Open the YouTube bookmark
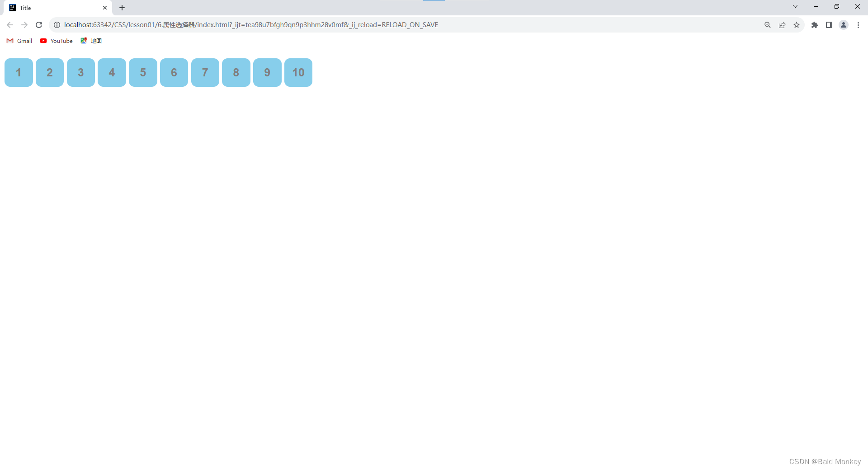868x470 pixels. click(x=57, y=41)
